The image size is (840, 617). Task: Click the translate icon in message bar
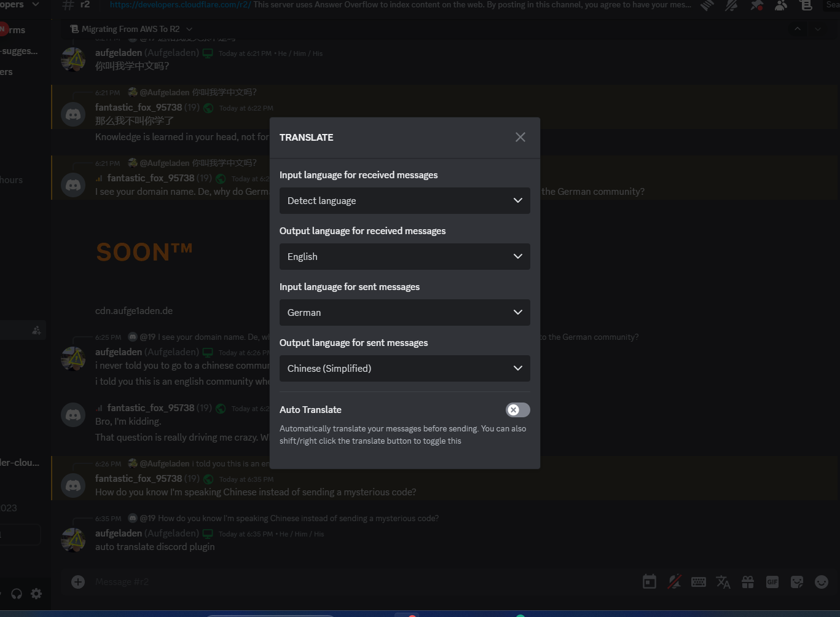723,582
